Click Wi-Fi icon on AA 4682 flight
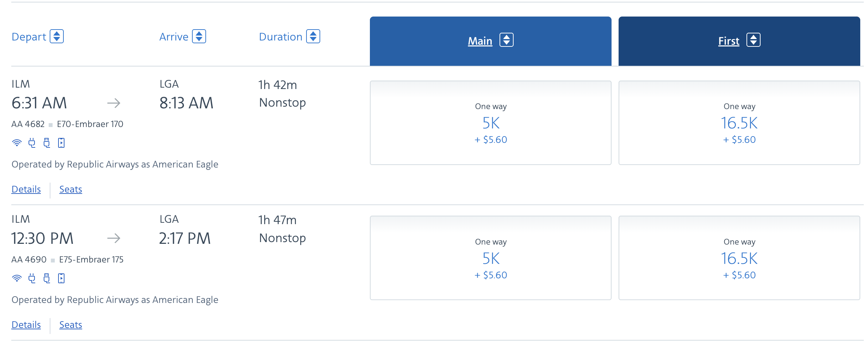 coord(17,143)
